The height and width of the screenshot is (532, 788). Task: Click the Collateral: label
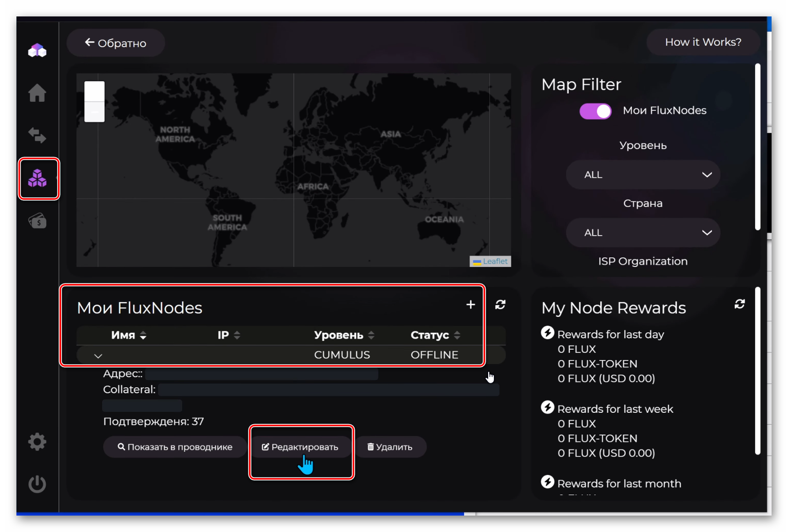pos(129,390)
